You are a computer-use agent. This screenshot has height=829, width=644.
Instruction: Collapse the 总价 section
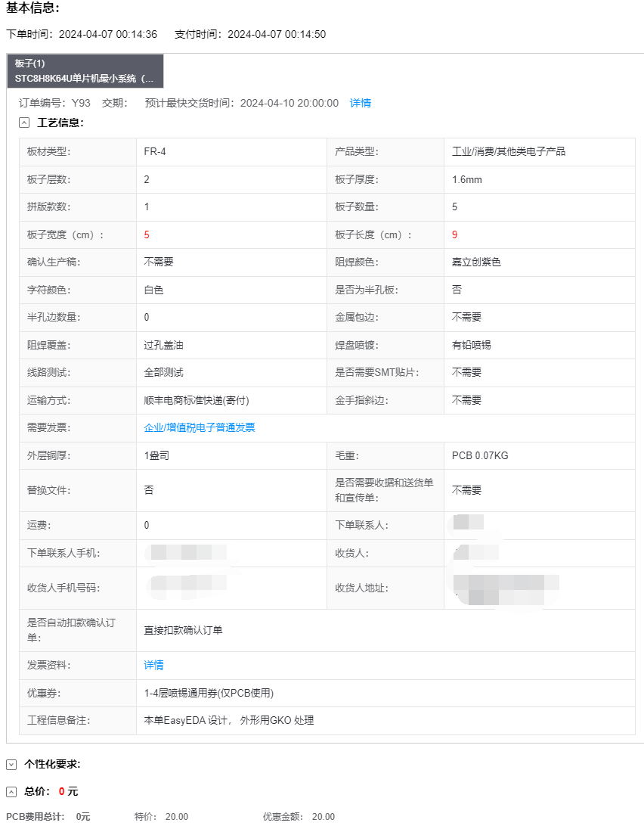[11, 791]
